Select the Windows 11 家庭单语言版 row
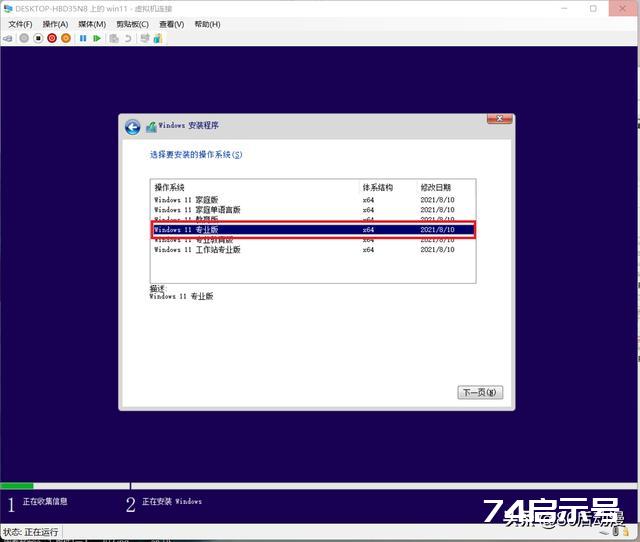Screen dimensions: 640x542 pyautogui.click(x=313, y=210)
